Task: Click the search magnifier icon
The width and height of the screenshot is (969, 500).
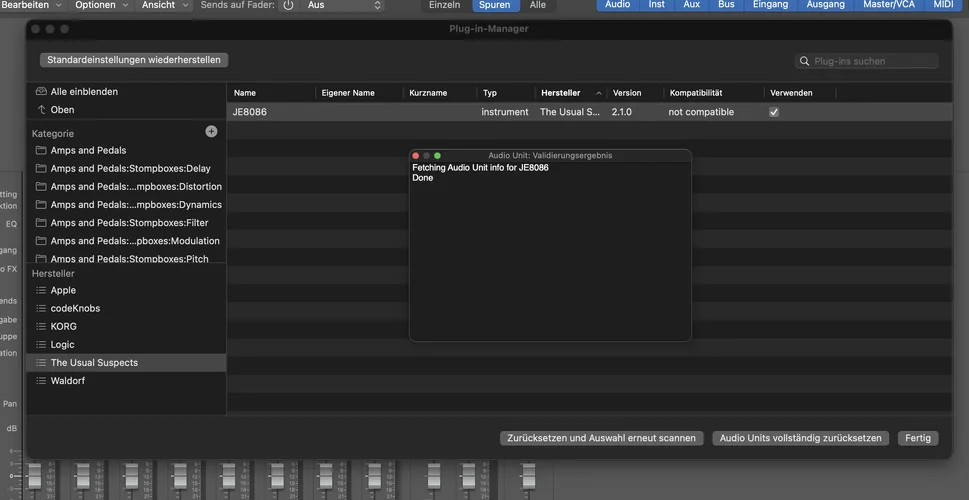Action: pos(804,61)
